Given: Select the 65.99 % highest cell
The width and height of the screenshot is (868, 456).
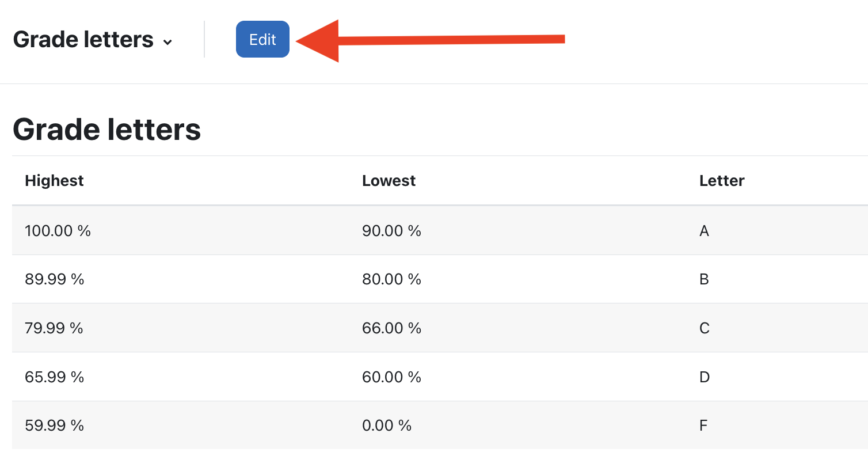Looking at the screenshot, I should (55, 377).
